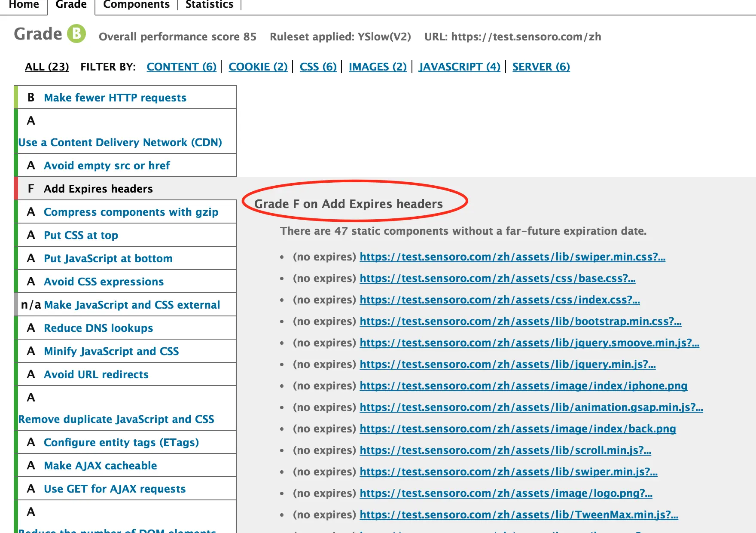Filter rules by CSS (6)
Image resolution: width=756 pixels, height=533 pixels.
[318, 67]
